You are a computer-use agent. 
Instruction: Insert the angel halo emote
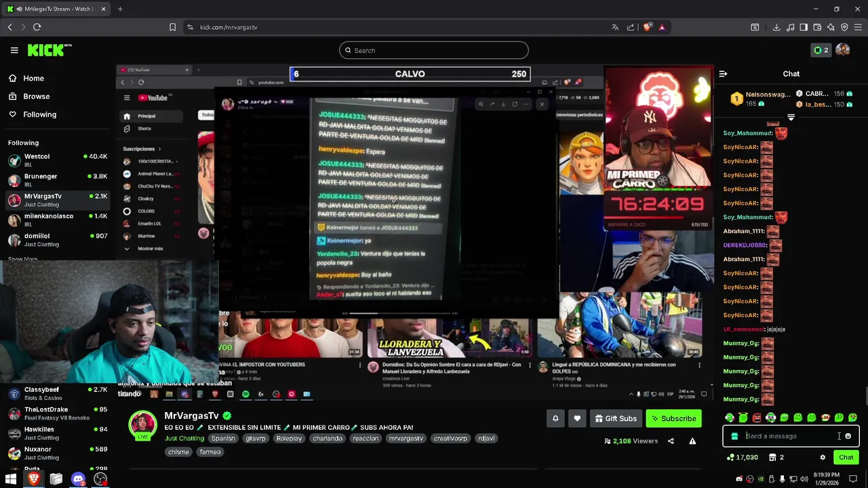click(743, 418)
